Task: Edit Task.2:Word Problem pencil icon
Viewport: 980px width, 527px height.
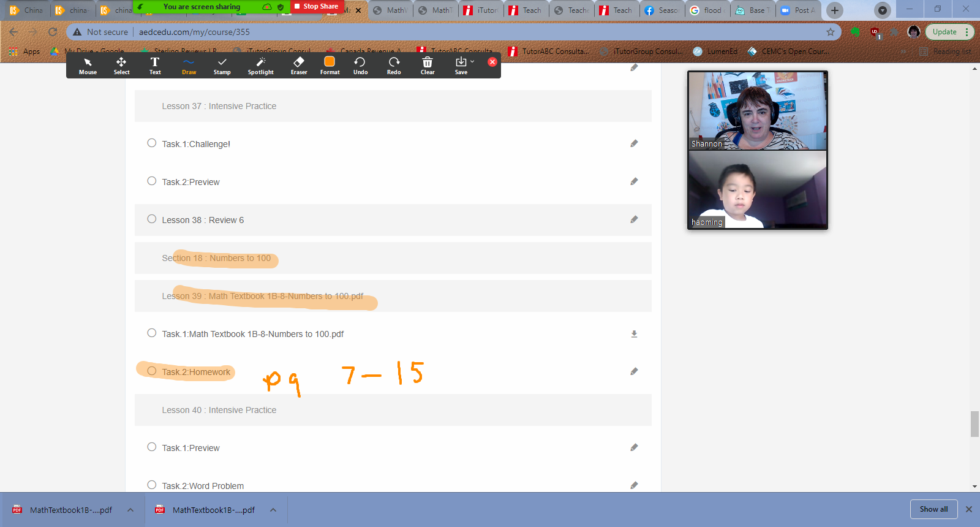Action: click(634, 485)
